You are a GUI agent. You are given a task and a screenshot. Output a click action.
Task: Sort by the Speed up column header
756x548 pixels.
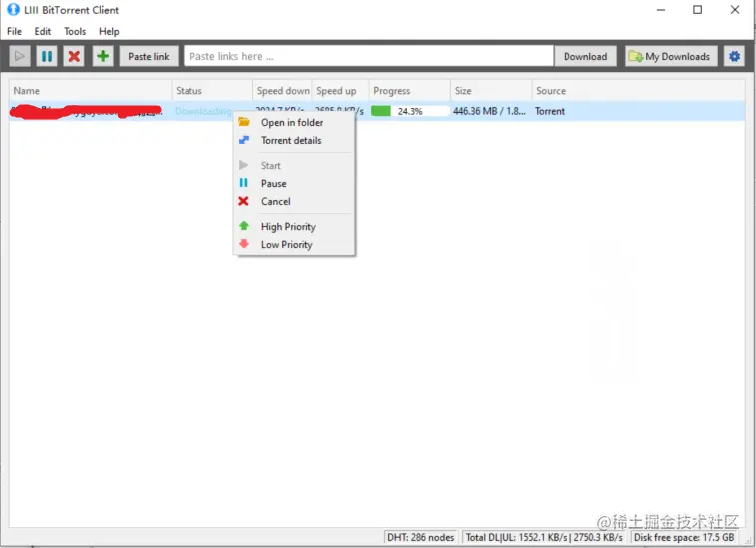340,91
